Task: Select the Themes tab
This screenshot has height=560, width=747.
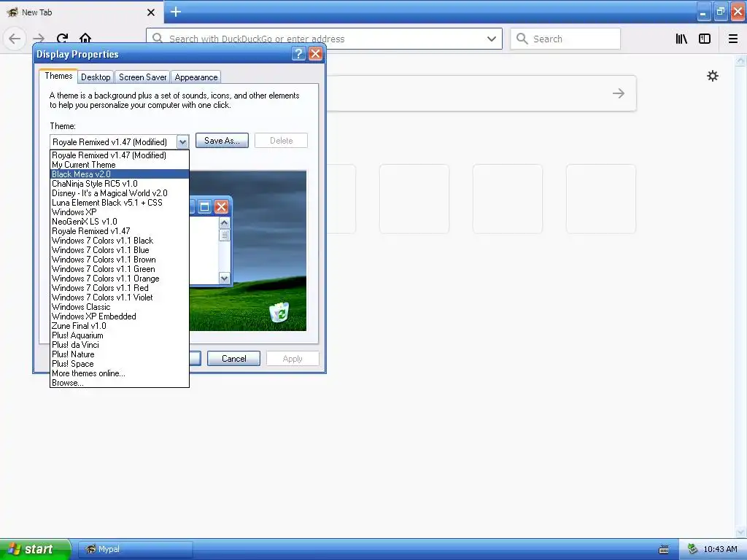Action: pos(58,76)
